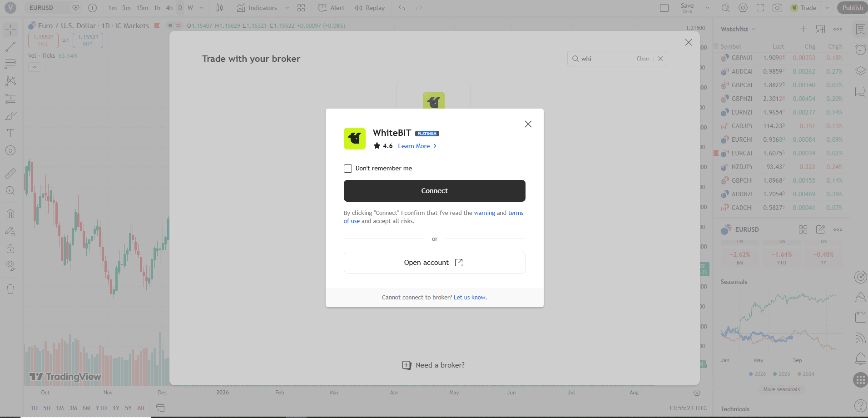This screenshot has width=868, height=418.
Task: Click the Connect button for WhiteBIT
Action: (434, 191)
